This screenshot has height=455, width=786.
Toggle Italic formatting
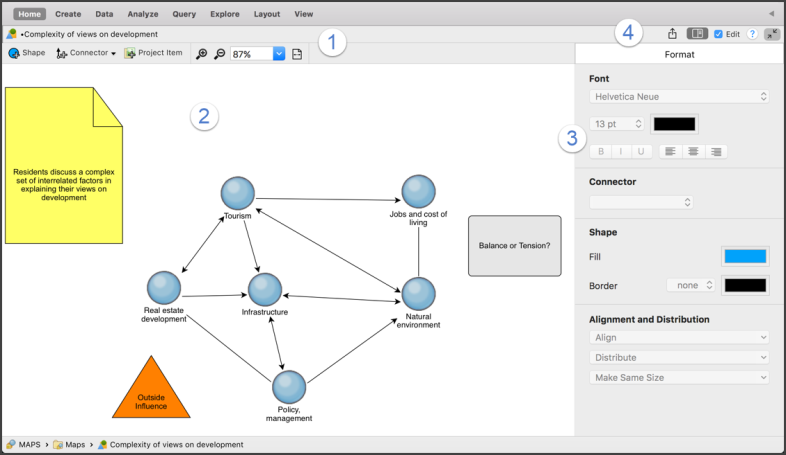[x=621, y=151]
